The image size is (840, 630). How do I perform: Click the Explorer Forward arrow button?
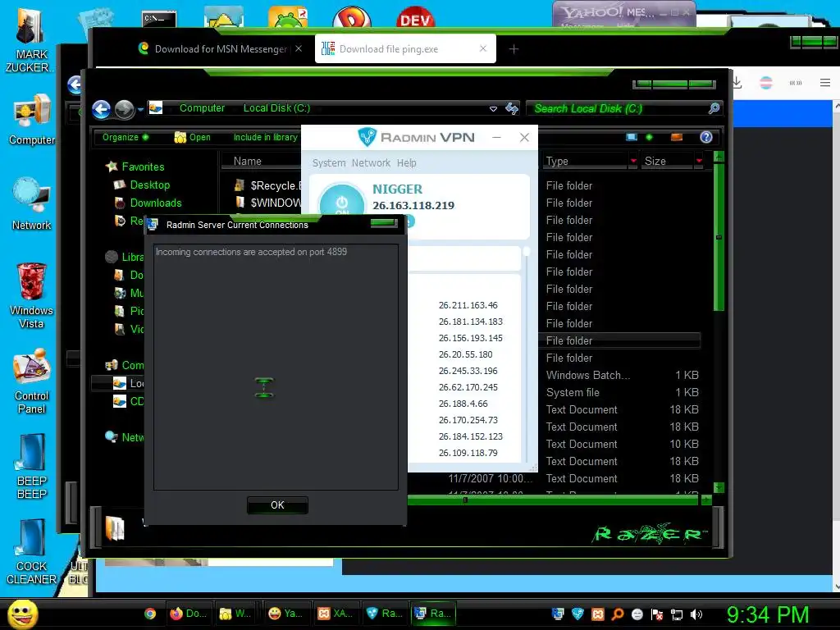coord(125,109)
